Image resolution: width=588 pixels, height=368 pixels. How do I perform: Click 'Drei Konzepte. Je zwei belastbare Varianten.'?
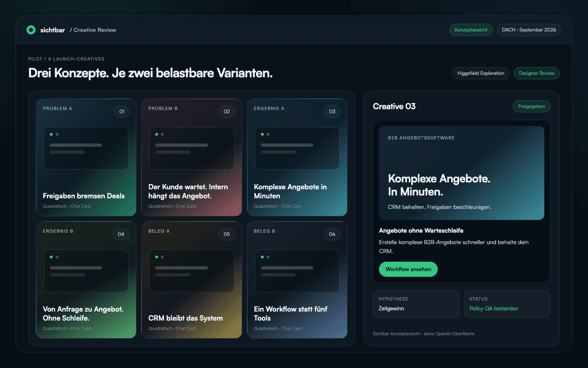[150, 73]
